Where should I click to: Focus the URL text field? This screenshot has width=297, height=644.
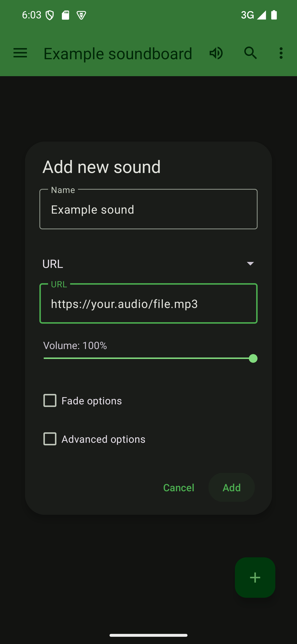[148, 304]
